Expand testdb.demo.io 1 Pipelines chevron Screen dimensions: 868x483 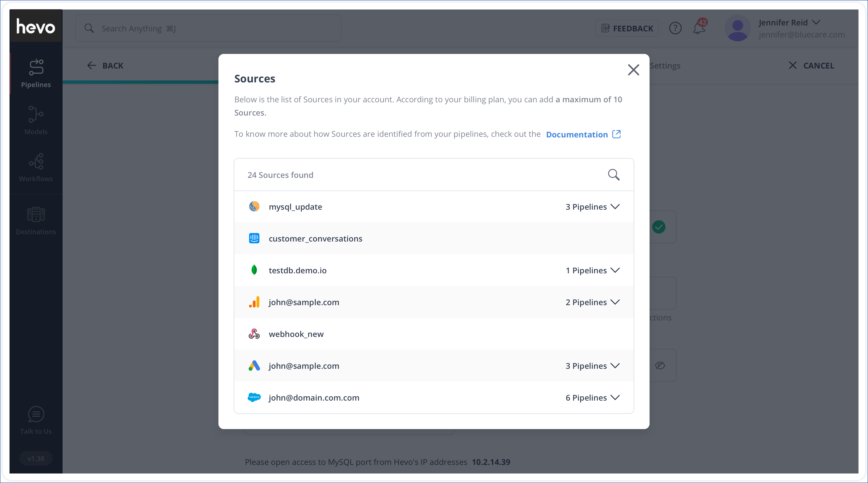coord(615,270)
